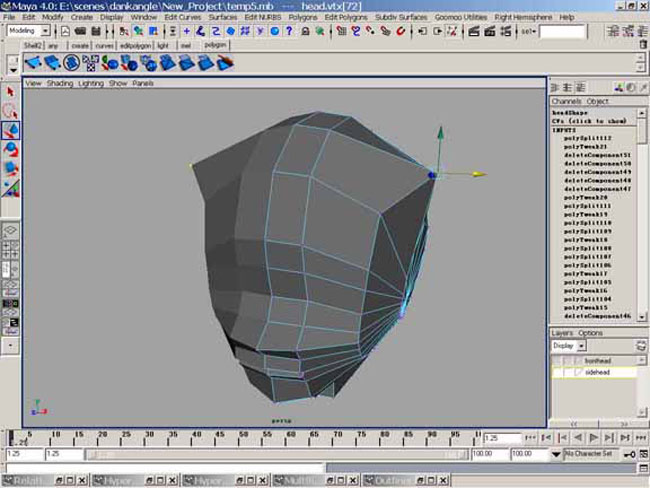Activate the Move tool in toolbox

point(10,130)
